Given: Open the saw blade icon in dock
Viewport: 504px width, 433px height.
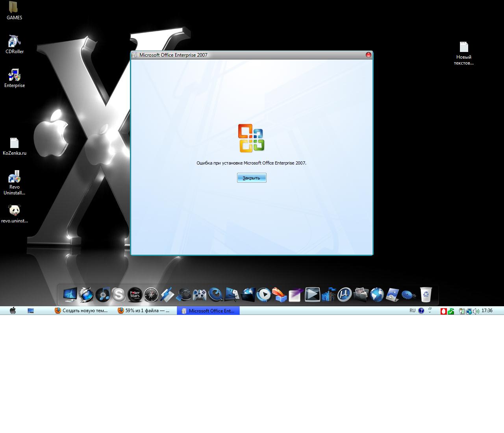Looking at the screenshot, I should pos(409,294).
